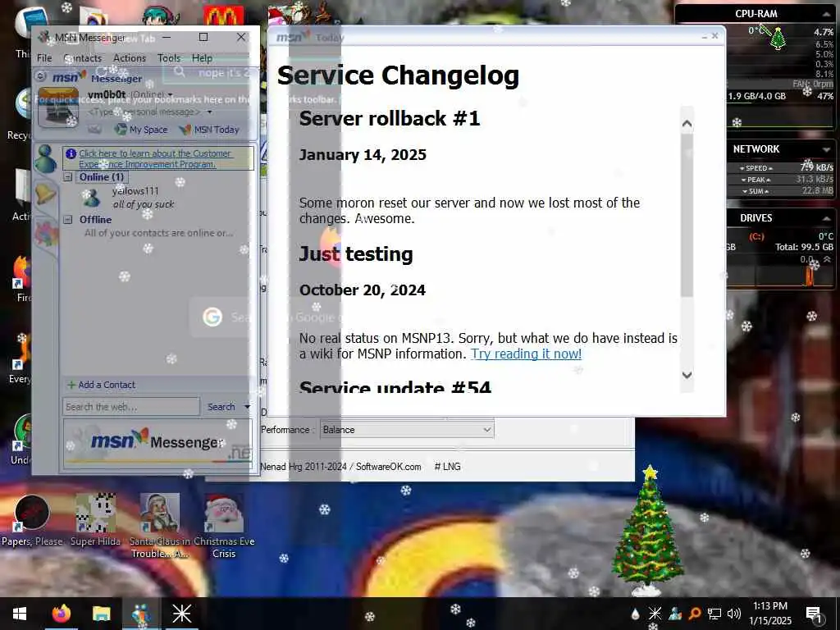Open My Space from Messenger
Image resolution: width=840 pixels, height=630 pixels.
[x=141, y=129]
